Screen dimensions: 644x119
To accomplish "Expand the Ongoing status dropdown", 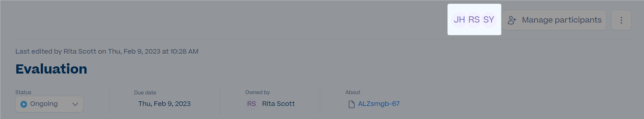I will 49,104.
